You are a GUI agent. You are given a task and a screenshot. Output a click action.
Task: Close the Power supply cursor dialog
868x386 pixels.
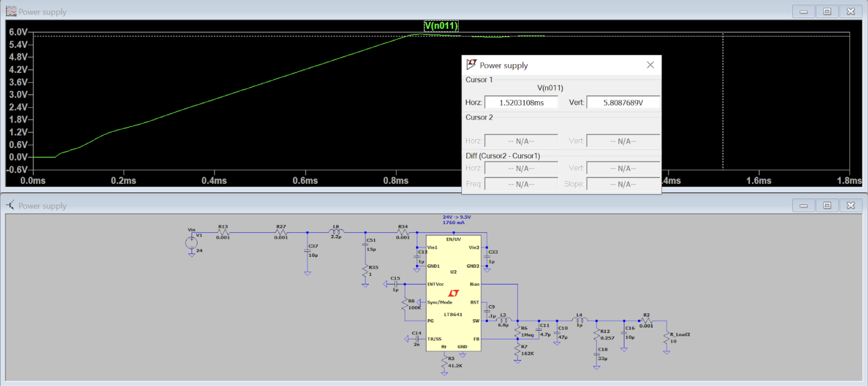[650, 65]
